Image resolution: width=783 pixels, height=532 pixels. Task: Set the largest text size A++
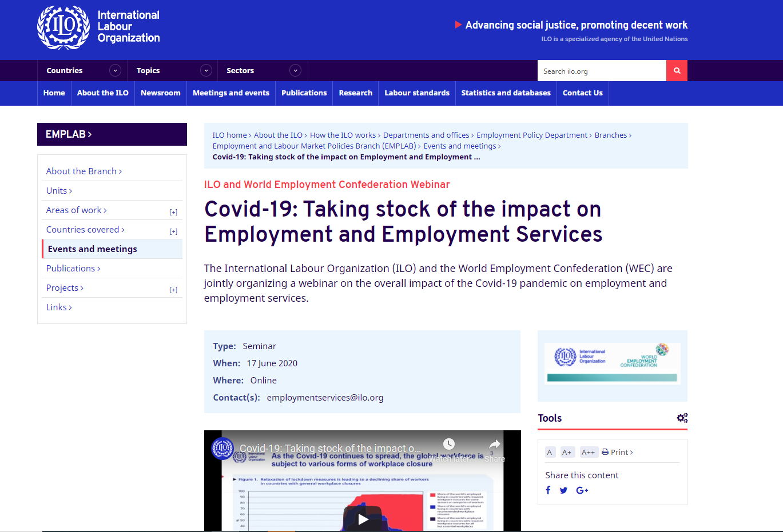coord(588,452)
